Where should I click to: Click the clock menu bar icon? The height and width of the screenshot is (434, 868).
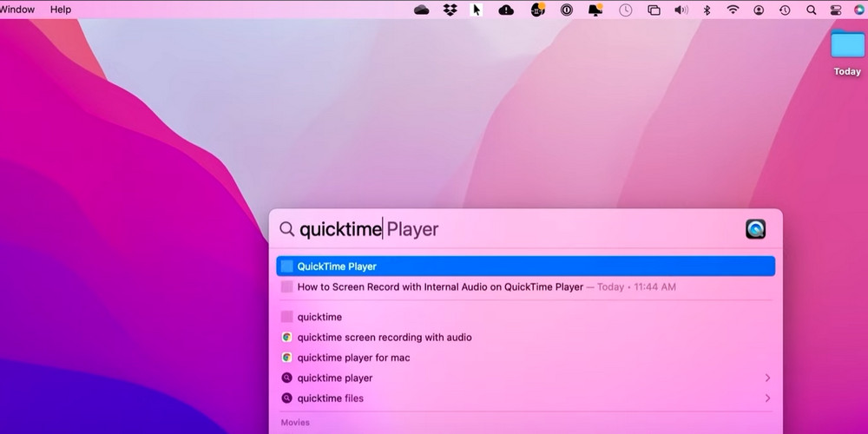coord(626,10)
